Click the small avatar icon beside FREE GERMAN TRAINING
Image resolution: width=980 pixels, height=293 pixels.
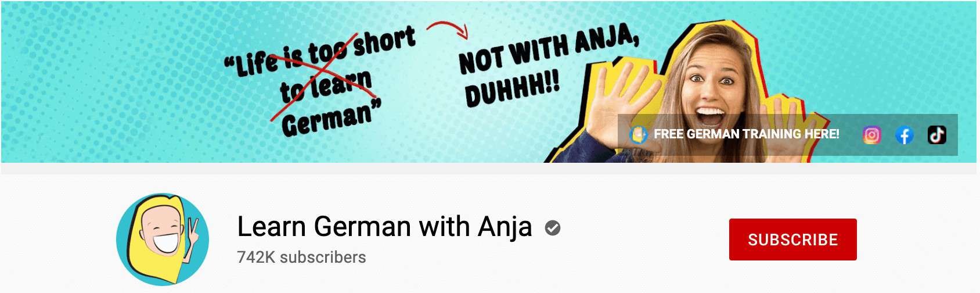(x=639, y=134)
